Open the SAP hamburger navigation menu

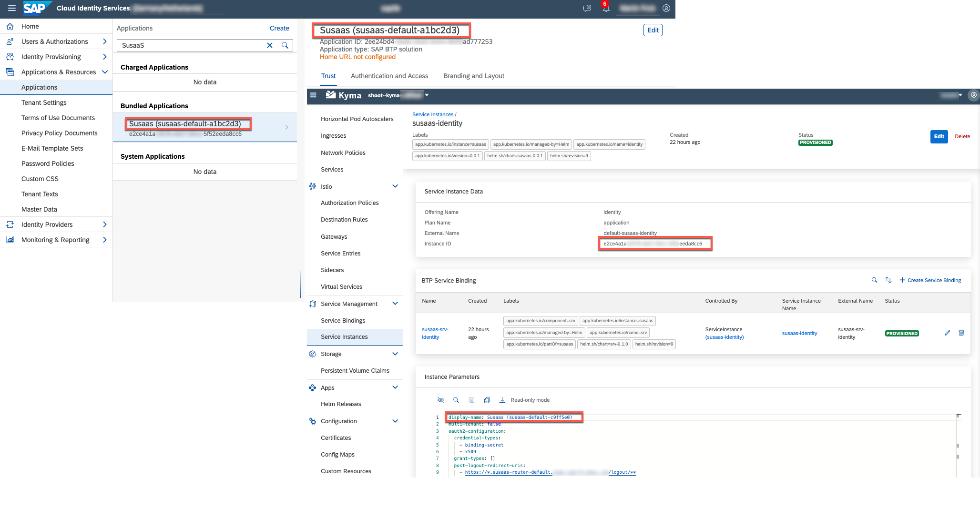tap(12, 8)
